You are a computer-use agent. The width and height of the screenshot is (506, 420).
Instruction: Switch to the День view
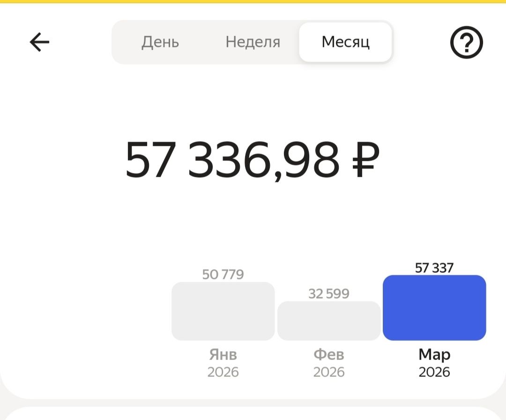[160, 42]
